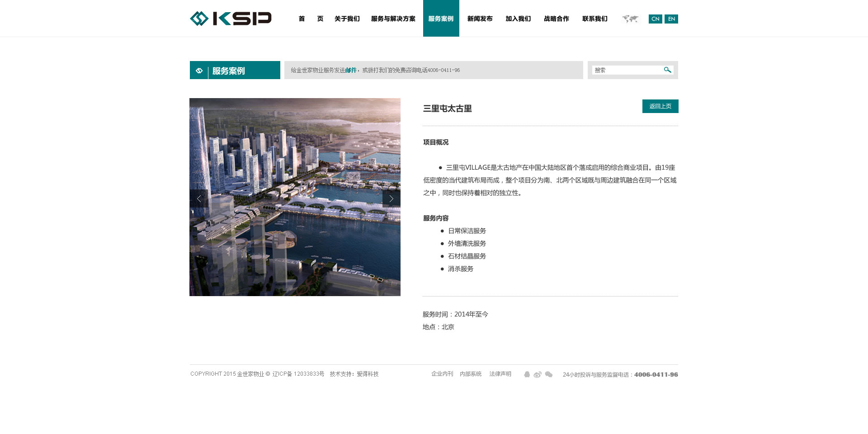
Task: Advance slideshow with right arrow
Action: click(391, 198)
